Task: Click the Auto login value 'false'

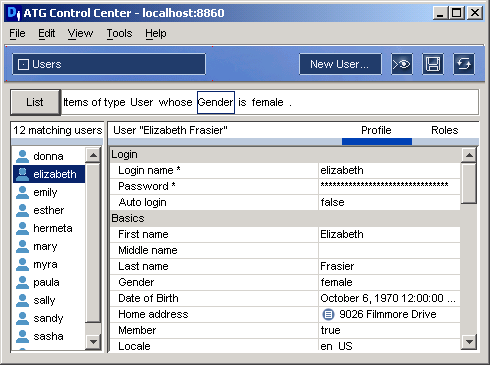Action: (389, 202)
